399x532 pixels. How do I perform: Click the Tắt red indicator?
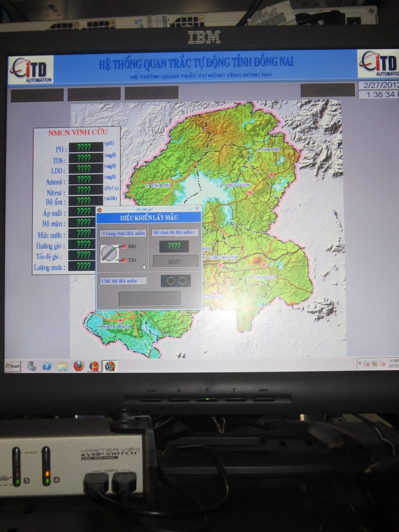click(x=124, y=260)
